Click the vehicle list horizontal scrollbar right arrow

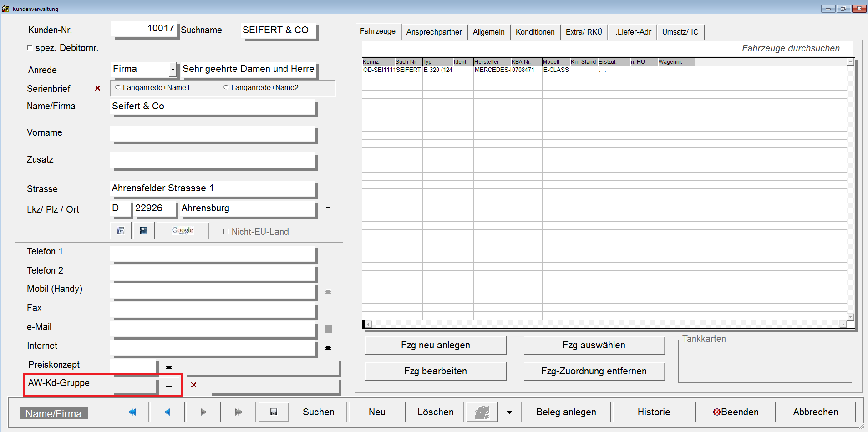[x=843, y=324]
